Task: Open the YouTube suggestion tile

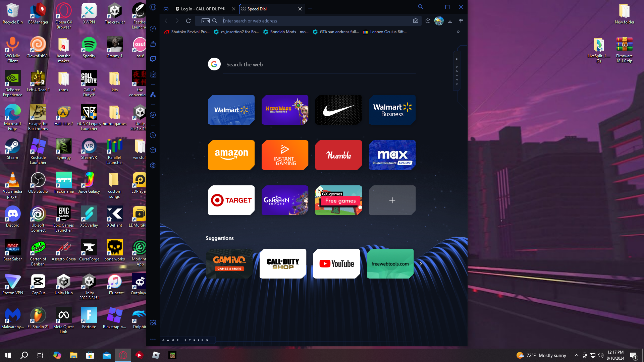Action: (x=336, y=263)
